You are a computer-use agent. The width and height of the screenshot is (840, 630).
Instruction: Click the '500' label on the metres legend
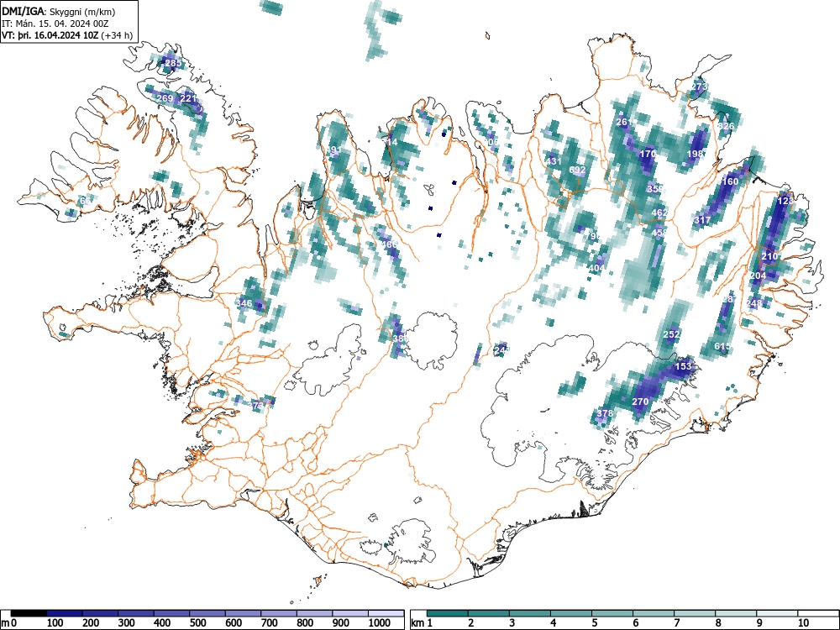point(197,623)
